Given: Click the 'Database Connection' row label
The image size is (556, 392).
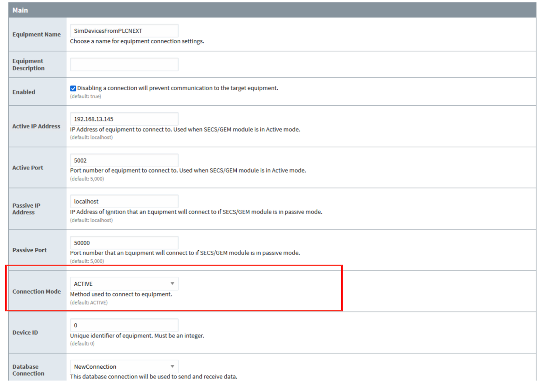Looking at the screenshot, I should pyautogui.click(x=28, y=370).
